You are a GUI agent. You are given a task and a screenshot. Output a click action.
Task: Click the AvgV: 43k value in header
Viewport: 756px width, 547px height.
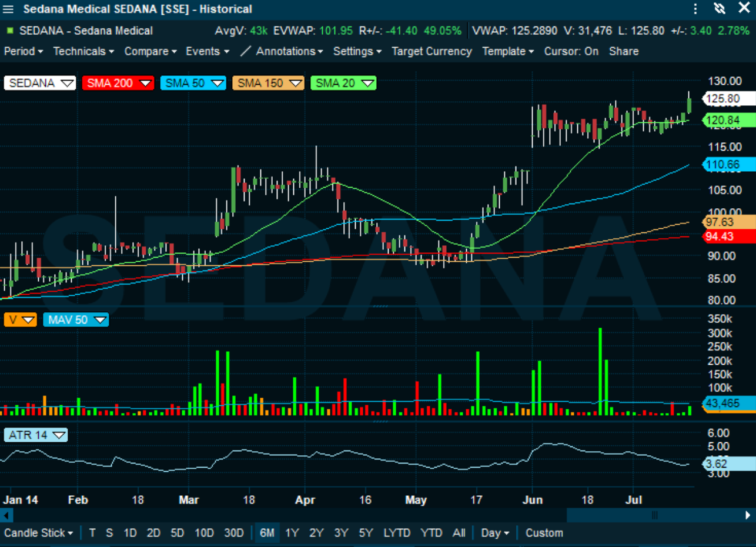click(242, 31)
